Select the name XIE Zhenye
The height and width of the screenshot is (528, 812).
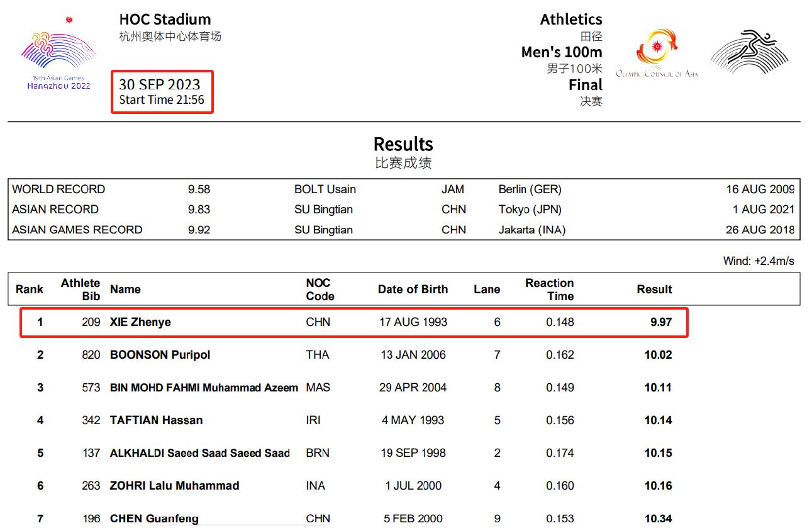tap(140, 322)
